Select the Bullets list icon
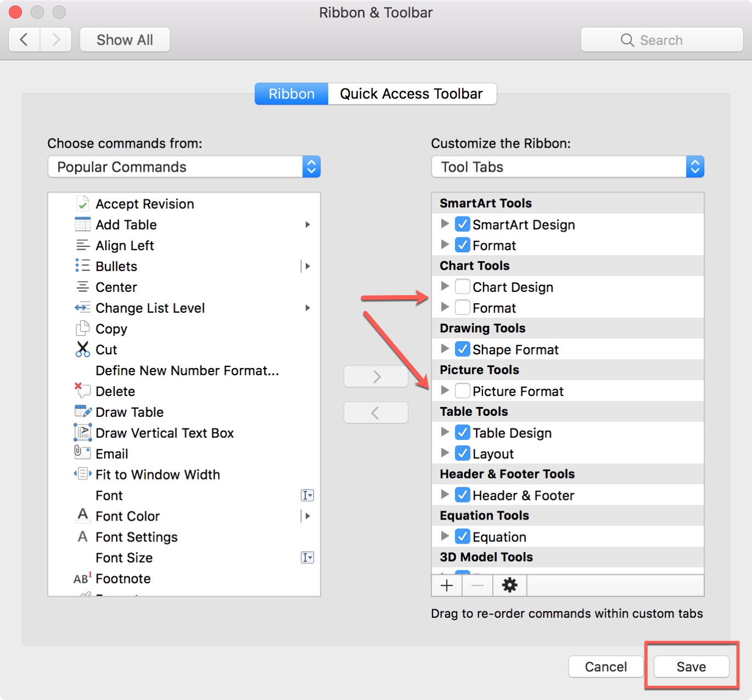 pos(83,266)
